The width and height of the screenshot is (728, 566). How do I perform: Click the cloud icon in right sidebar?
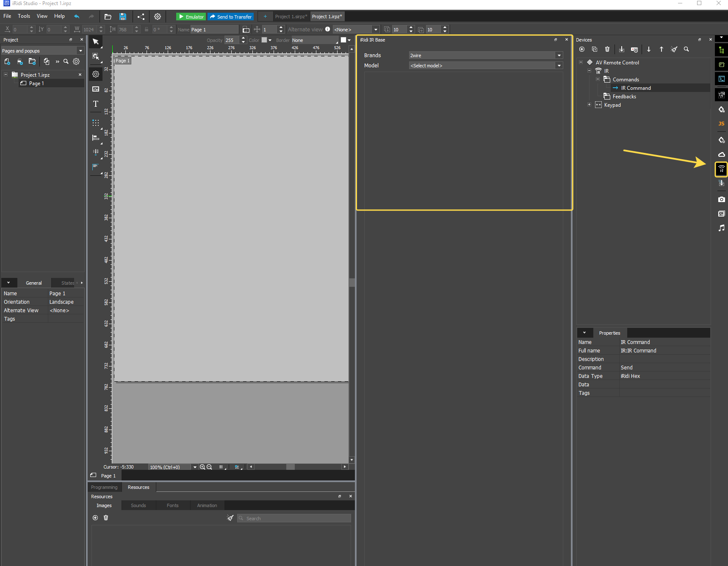pos(721,154)
